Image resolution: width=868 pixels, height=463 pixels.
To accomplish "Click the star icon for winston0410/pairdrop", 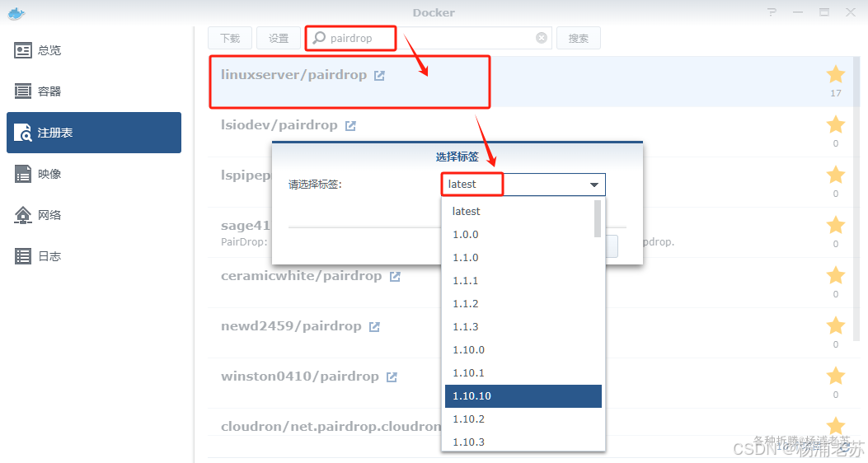I will (835, 376).
